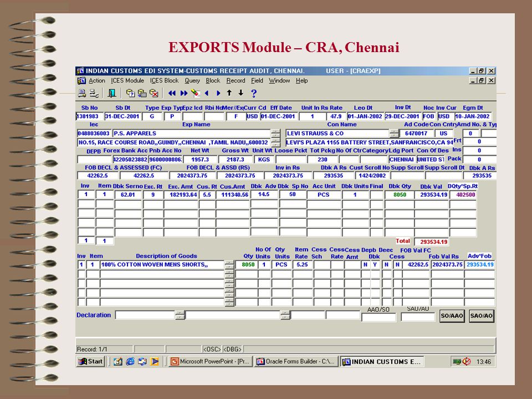The image size is (532, 399).
Task: Click the red antivirus tray icon
Action: pos(467,362)
